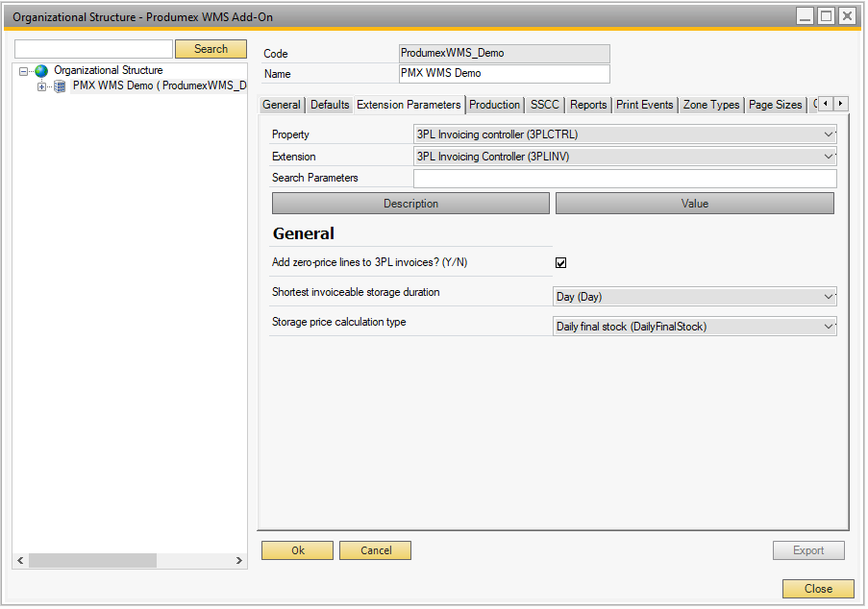Click the left arrow beside the tab strip
This screenshot has height=609, width=868.
point(825,104)
